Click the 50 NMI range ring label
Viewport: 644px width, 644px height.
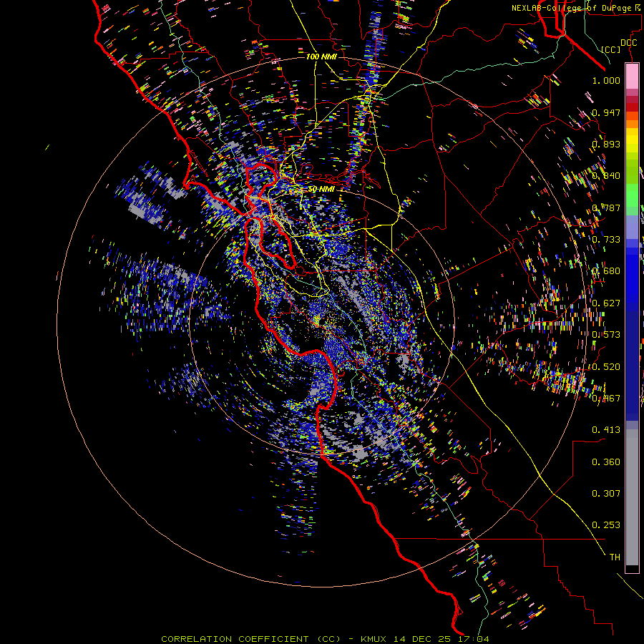click(x=321, y=189)
